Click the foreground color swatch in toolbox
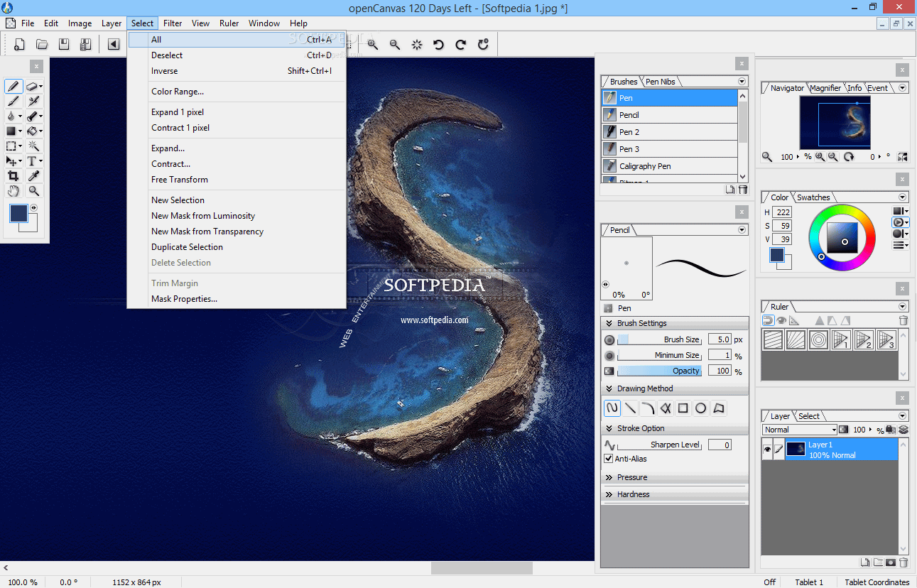 click(x=18, y=213)
